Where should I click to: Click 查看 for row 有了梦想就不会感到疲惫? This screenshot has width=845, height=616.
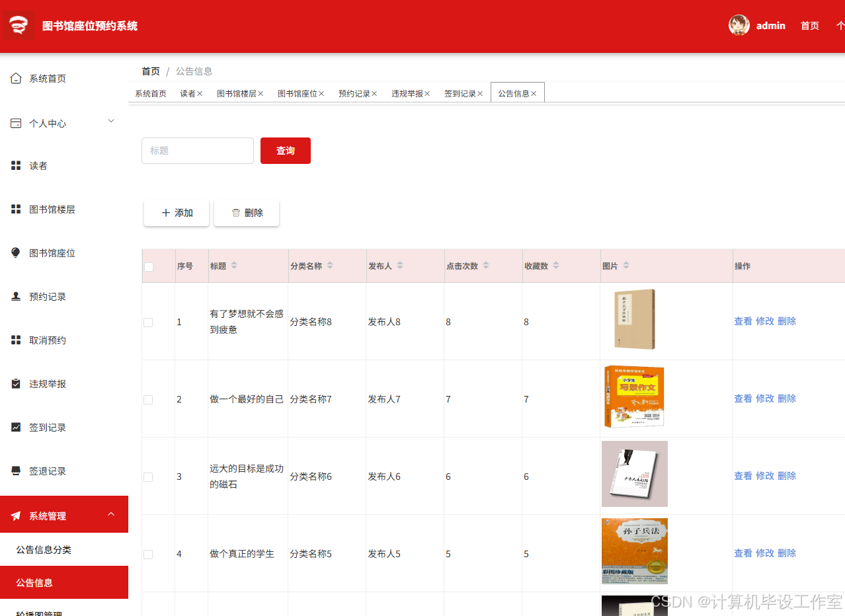coord(743,321)
